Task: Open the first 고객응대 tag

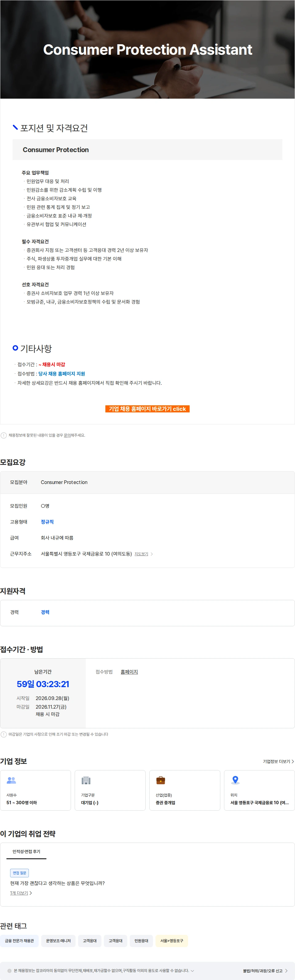Action: click(x=89, y=941)
